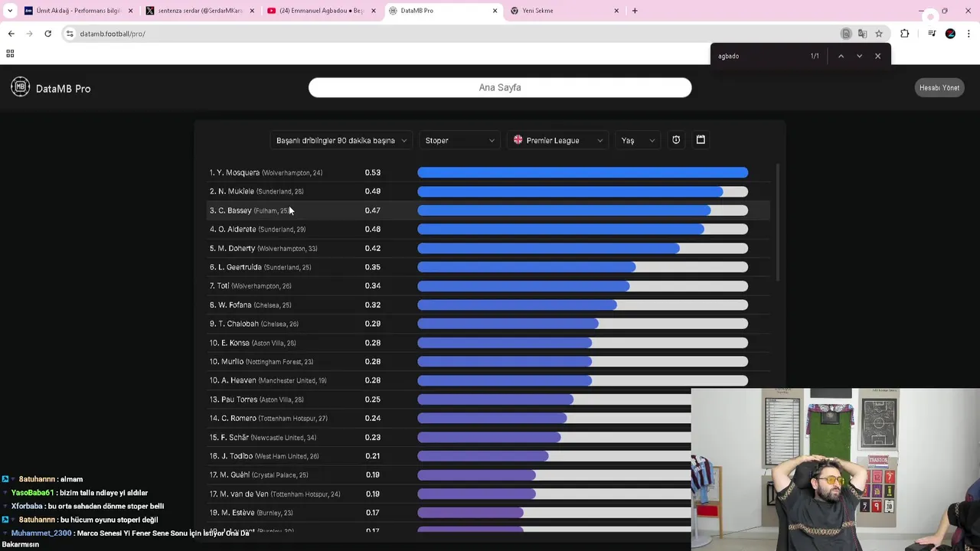Reload the page with refresh icon

pyautogui.click(x=47, y=34)
